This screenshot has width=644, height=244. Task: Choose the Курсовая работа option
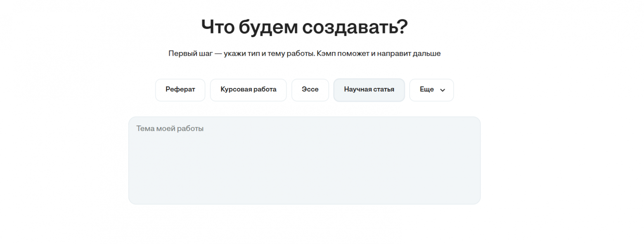pos(248,90)
